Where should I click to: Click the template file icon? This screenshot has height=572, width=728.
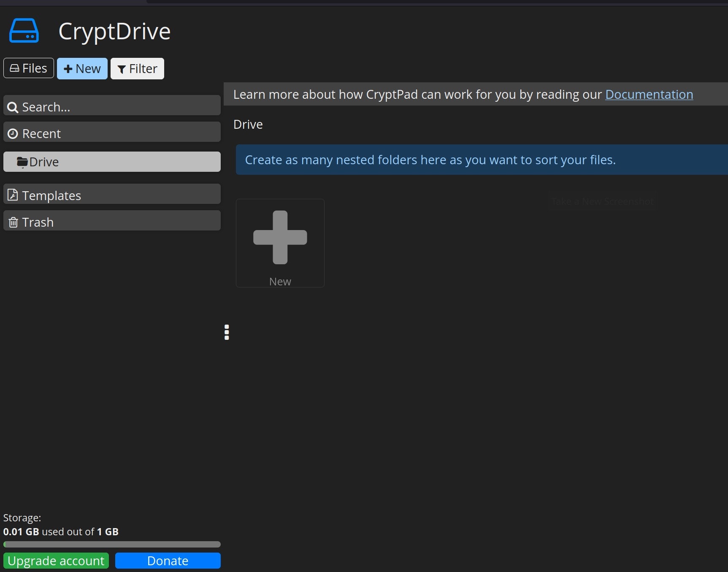pos(13,195)
